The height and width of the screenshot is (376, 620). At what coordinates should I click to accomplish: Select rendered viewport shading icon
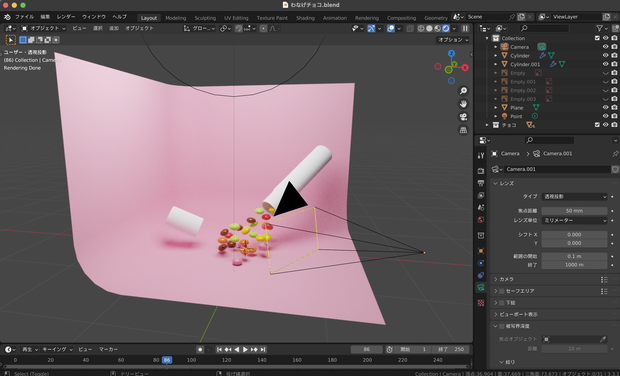coord(446,28)
